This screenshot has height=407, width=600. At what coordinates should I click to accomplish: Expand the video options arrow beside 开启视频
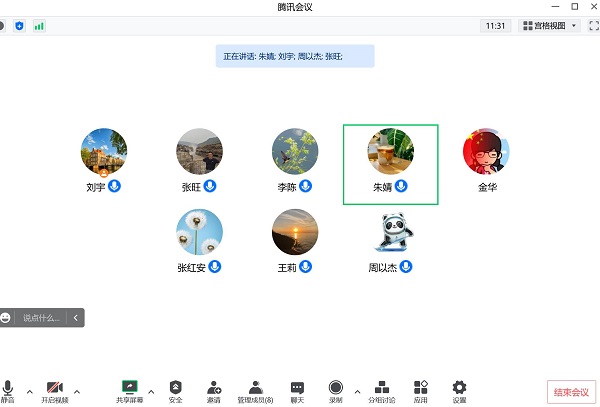pyautogui.click(x=77, y=391)
